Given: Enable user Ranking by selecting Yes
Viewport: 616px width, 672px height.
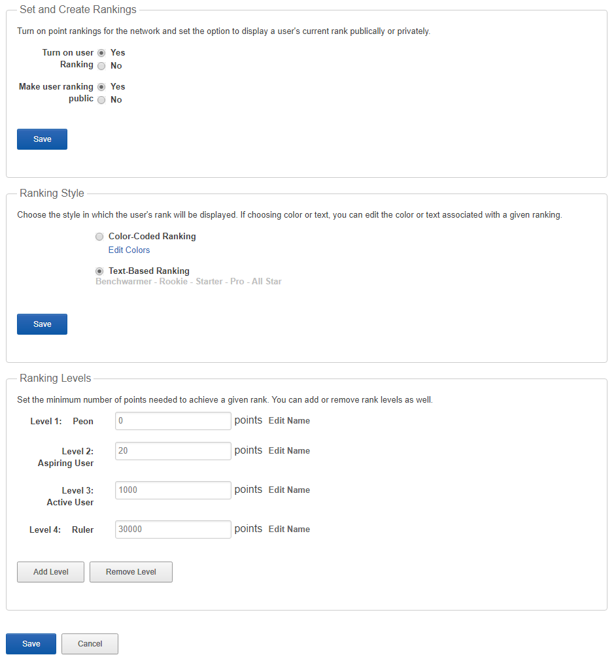Looking at the screenshot, I should (101, 52).
